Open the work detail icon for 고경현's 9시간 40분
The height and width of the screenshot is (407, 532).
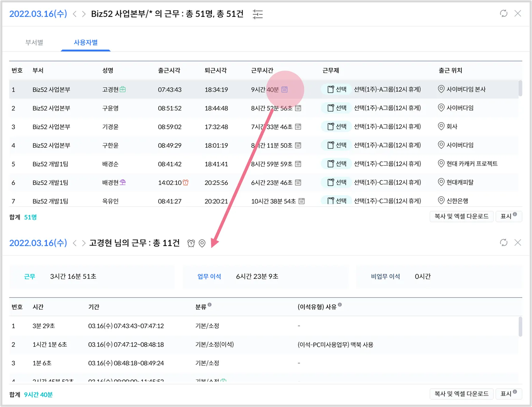coord(284,89)
